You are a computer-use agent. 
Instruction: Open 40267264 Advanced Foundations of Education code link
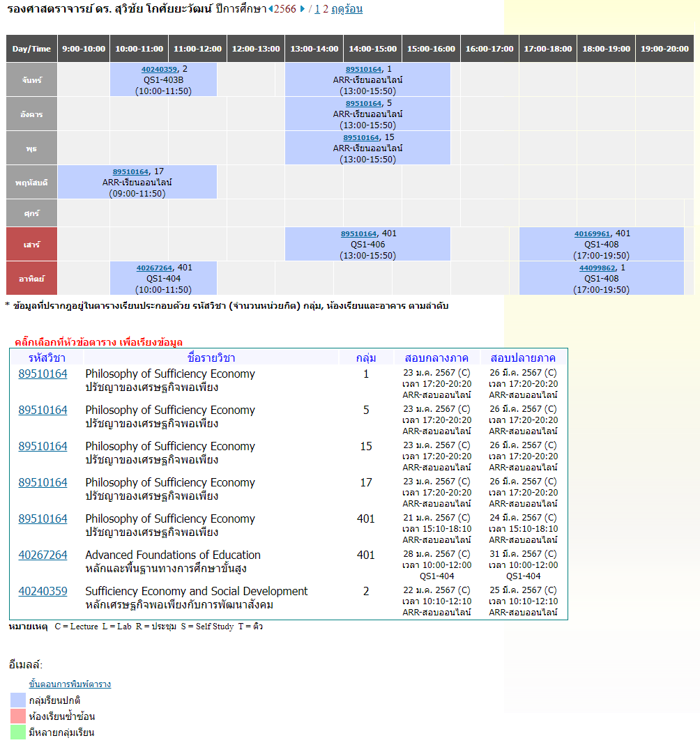tap(43, 555)
